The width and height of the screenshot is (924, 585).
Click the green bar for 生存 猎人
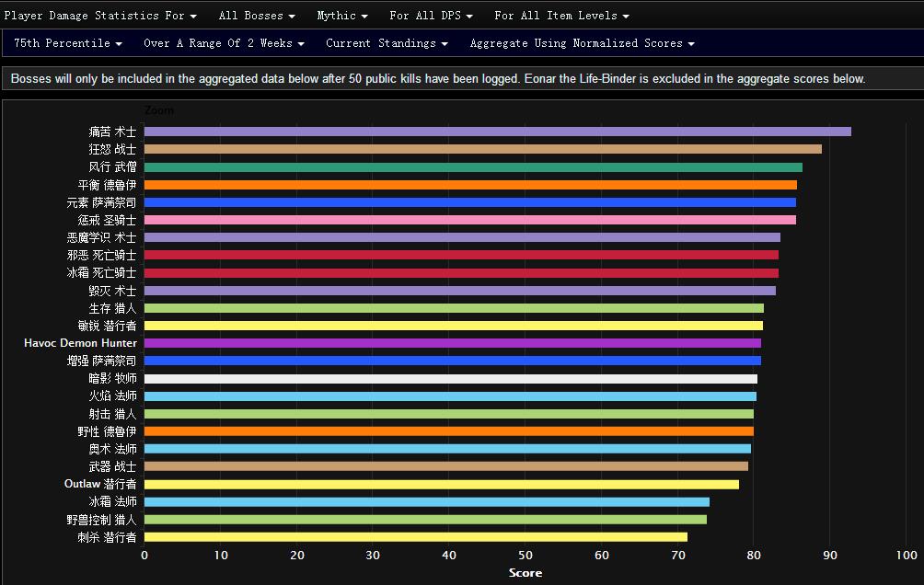pos(454,308)
